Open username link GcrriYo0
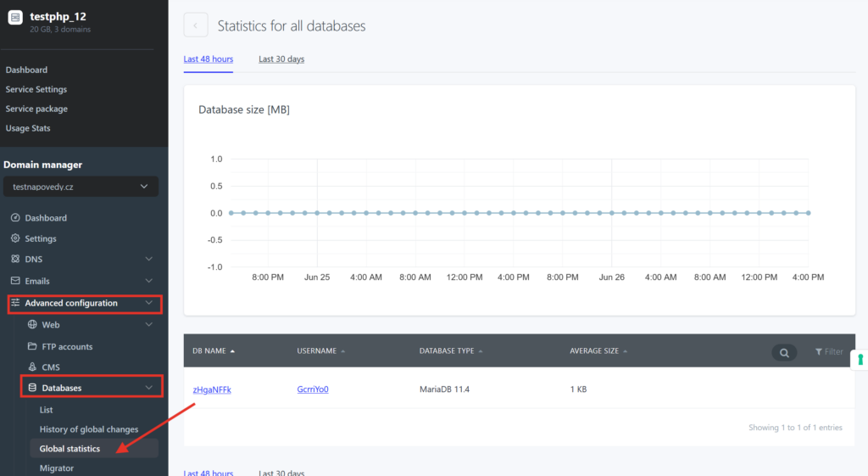 [313, 389]
